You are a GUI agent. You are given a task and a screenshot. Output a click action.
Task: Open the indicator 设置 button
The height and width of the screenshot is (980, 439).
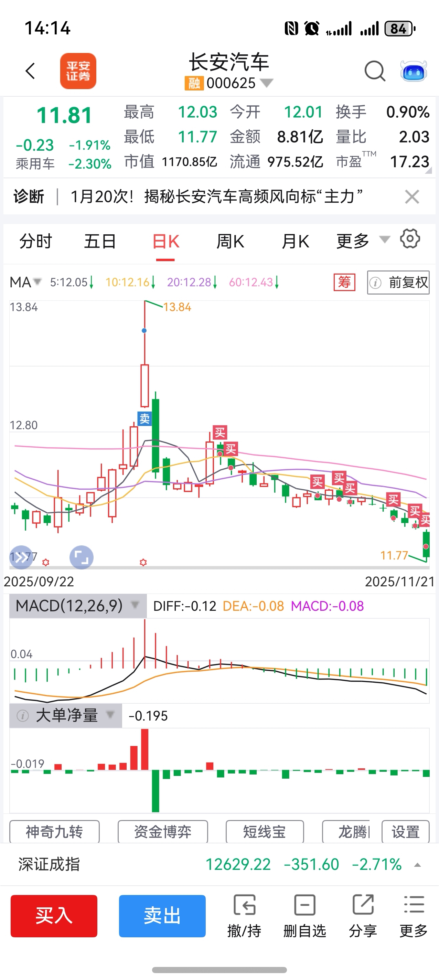[406, 832]
